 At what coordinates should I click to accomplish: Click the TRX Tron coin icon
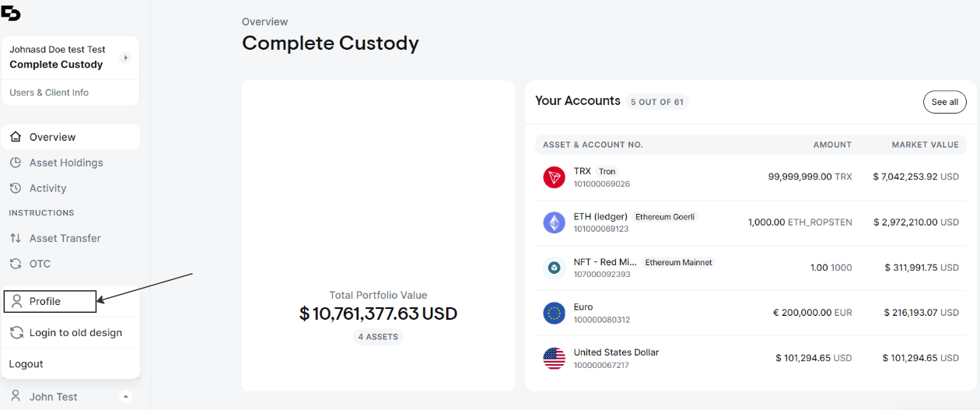pyautogui.click(x=554, y=177)
